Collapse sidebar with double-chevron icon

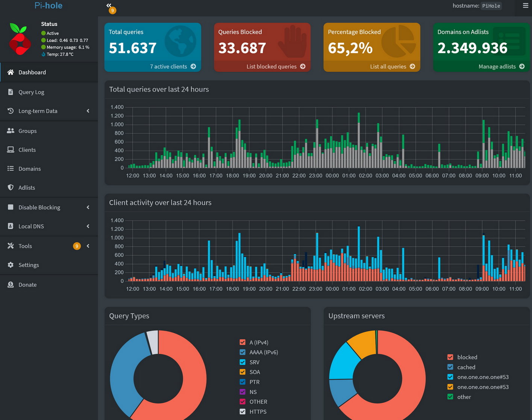click(109, 6)
